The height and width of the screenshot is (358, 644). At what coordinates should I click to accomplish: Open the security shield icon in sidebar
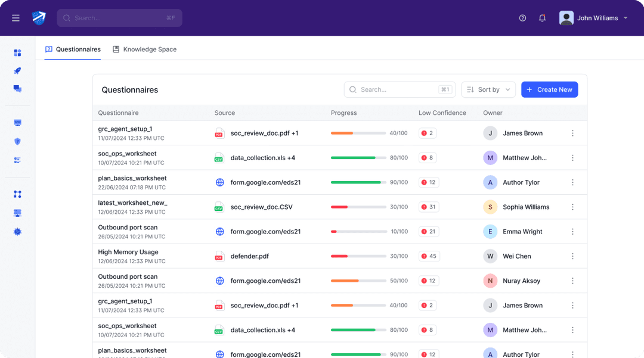point(17,141)
